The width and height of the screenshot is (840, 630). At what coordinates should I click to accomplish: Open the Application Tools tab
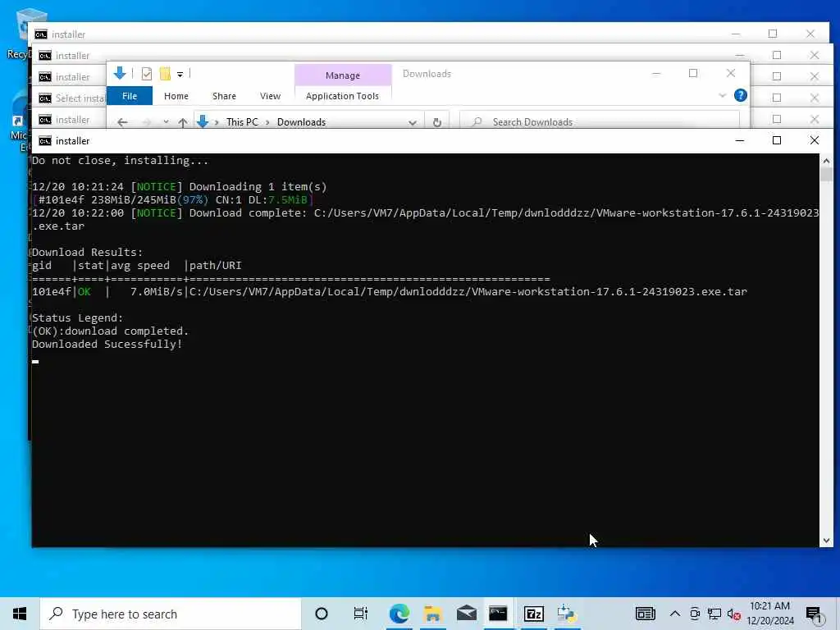click(x=342, y=96)
